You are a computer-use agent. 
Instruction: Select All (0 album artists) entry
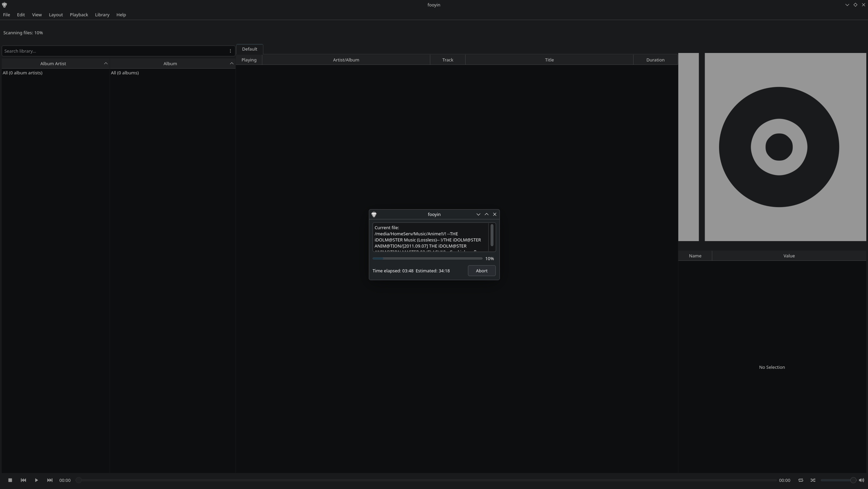point(22,73)
